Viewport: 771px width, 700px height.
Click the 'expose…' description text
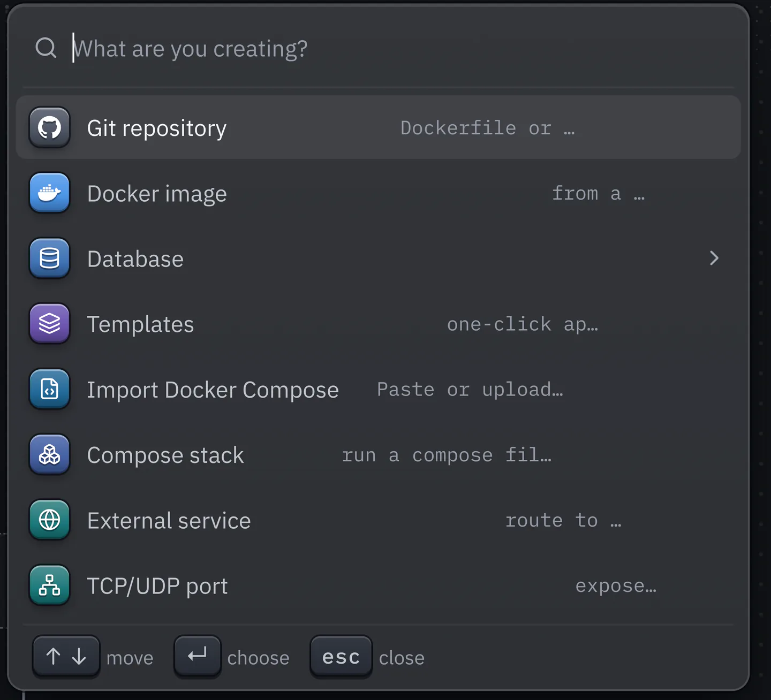tap(616, 585)
